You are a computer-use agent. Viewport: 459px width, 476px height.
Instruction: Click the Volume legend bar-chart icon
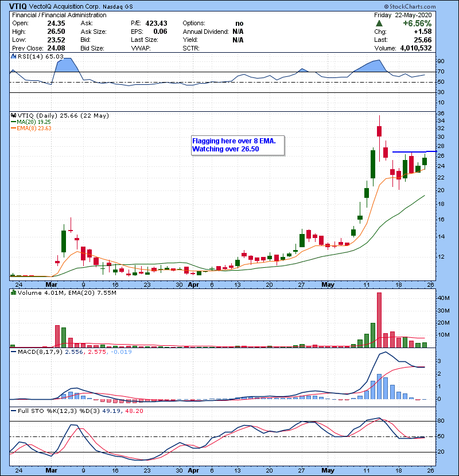pos(13,293)
